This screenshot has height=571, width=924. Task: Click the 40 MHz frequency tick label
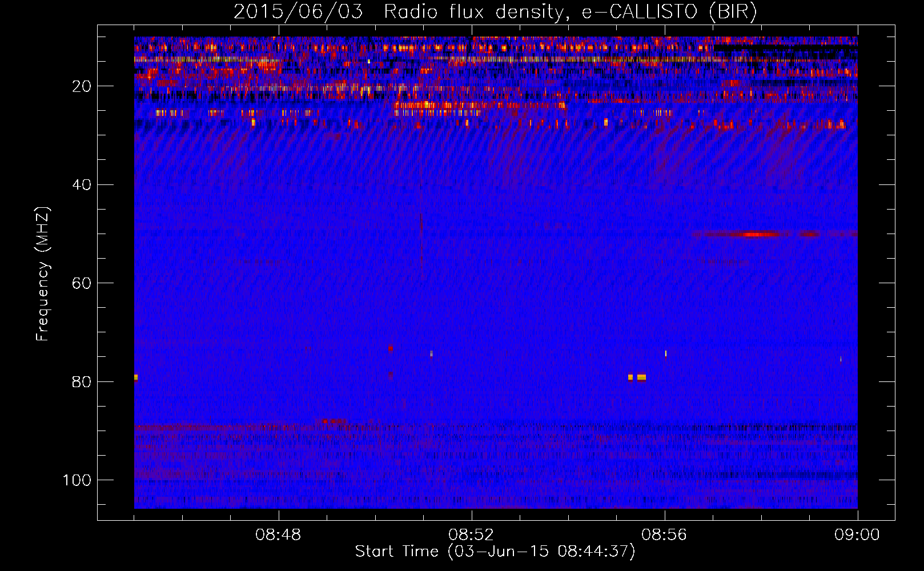click(82, 185)
